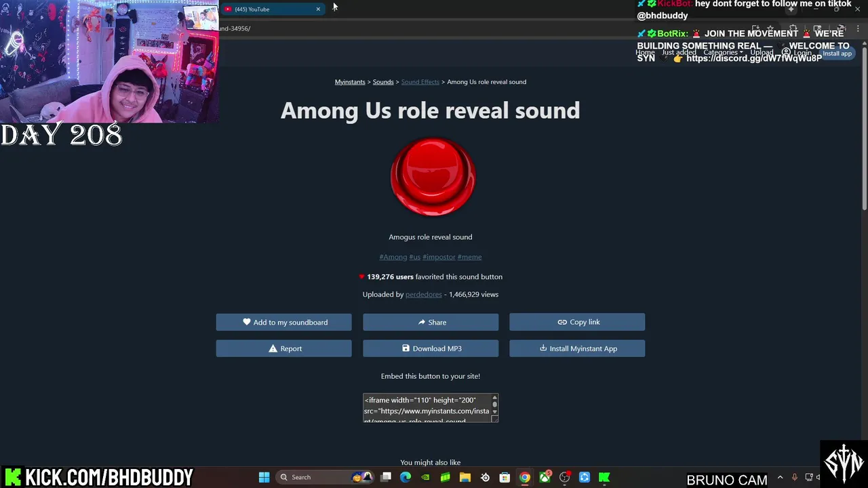Open the green Kick app taskbar icon

coord(604,477)
